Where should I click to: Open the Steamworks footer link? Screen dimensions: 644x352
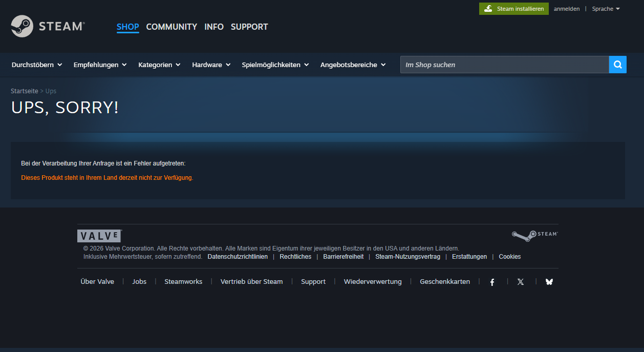pos(183,282)
